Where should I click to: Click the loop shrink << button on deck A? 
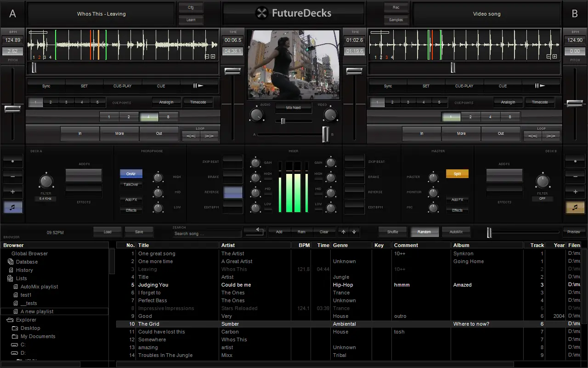click(x=191, y=136)
